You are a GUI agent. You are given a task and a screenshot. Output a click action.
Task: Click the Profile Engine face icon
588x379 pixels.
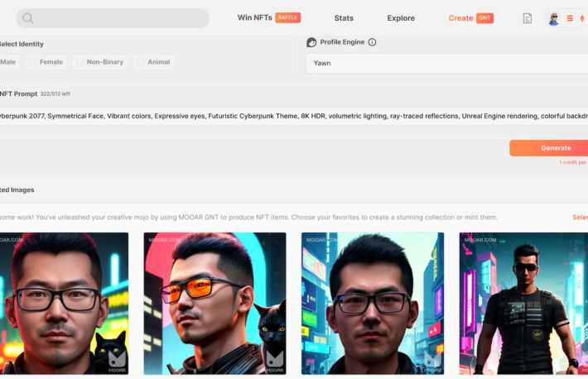tap(311, 42)
